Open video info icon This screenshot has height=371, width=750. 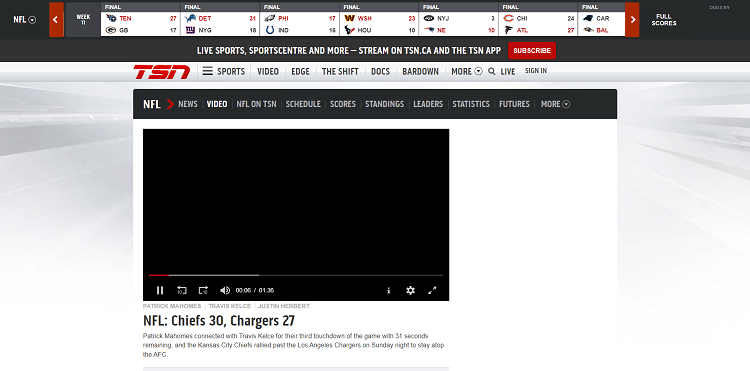(x=388, y=290)
